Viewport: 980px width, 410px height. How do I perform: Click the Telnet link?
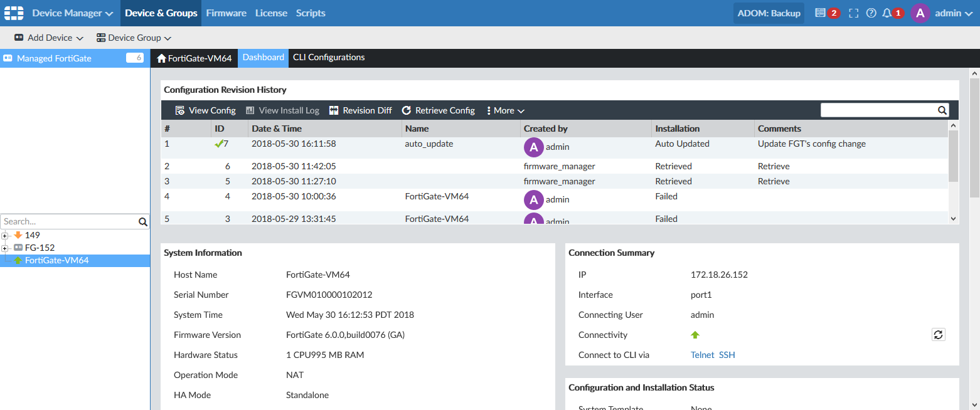702,355
